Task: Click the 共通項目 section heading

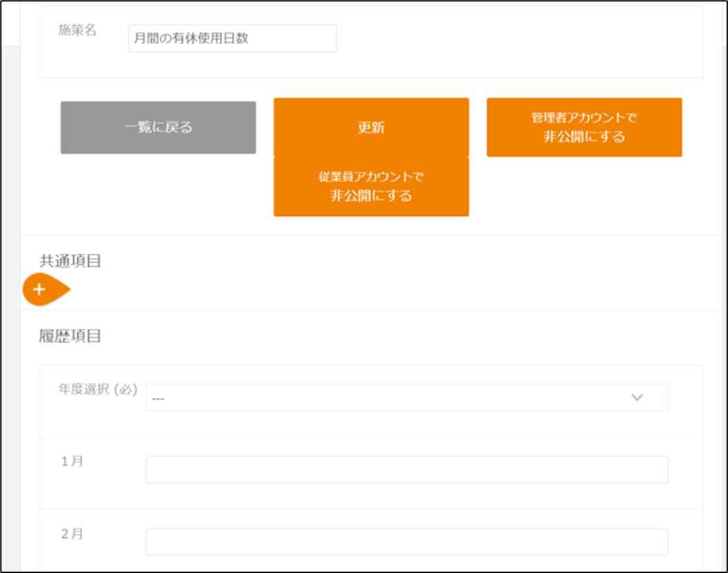Action: point(70,261)
